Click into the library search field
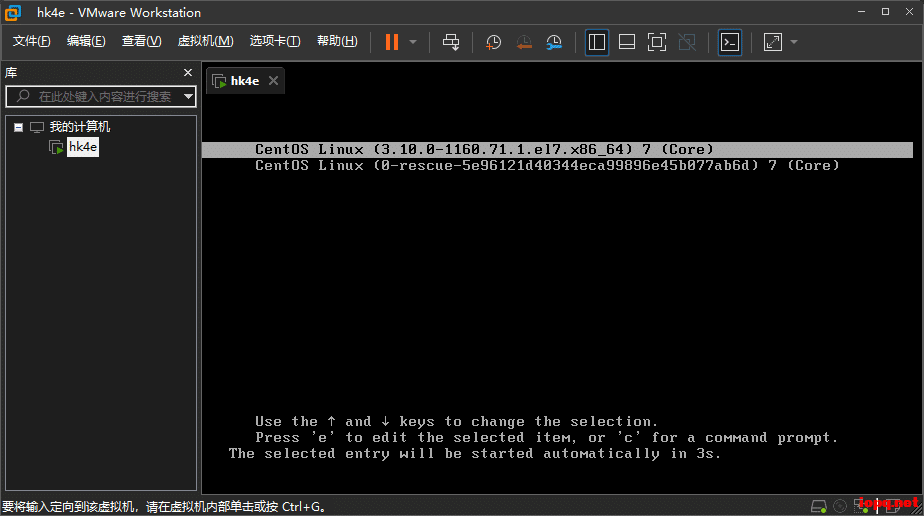 [x=100, y=96]
